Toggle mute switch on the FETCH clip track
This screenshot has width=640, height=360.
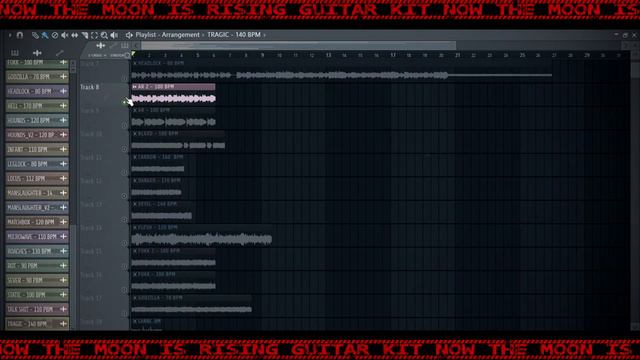[x=124, y=243]
